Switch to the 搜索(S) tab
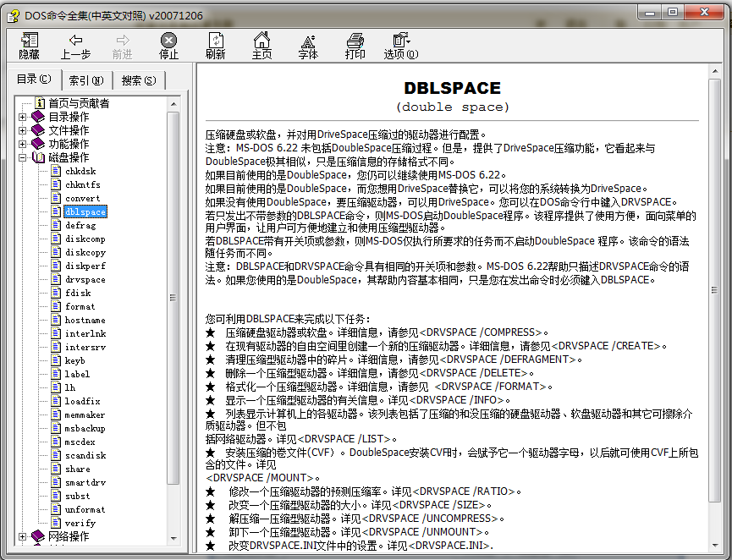This screenshot has width=732, height=560. point(139,80)
